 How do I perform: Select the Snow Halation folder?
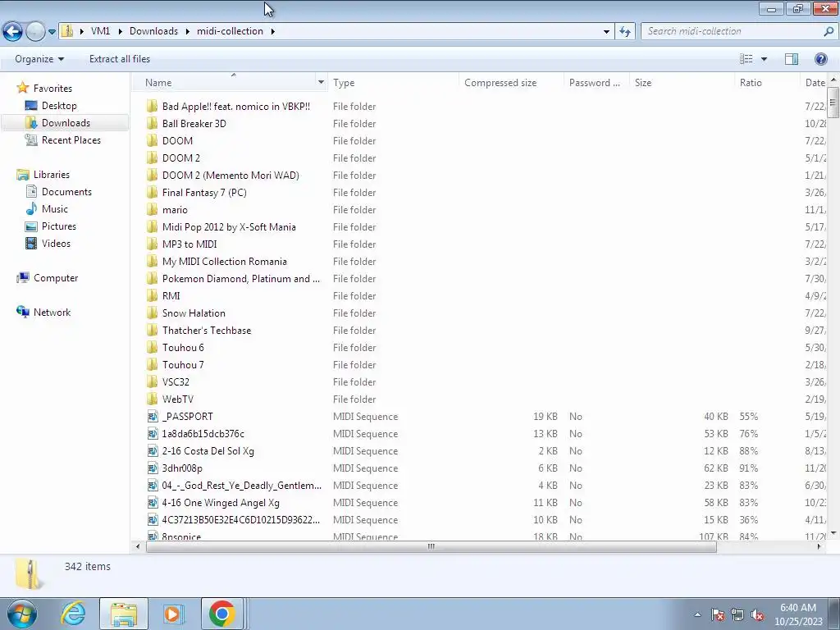[x=194, y=313]
